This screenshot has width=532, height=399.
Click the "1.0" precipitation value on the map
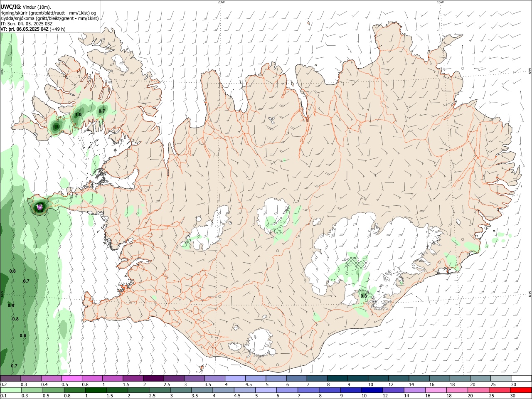point(78,115)
